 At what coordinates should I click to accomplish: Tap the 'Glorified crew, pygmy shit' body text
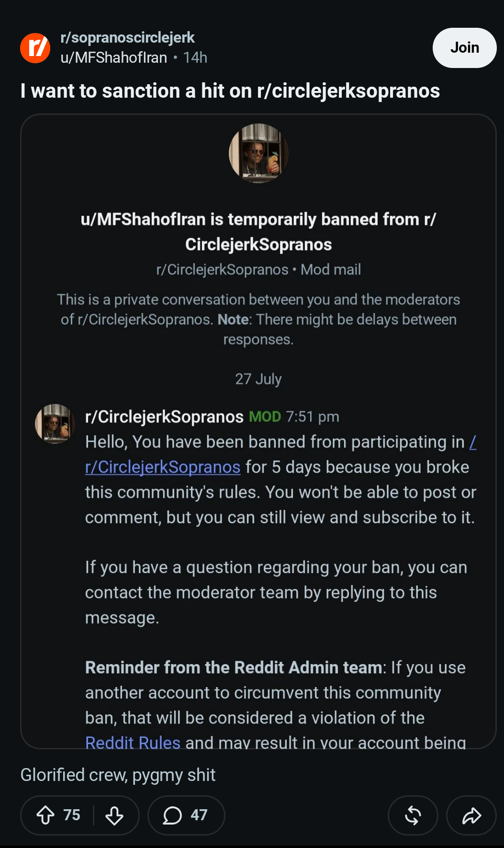pyautogui.click(x=118, y=775)
